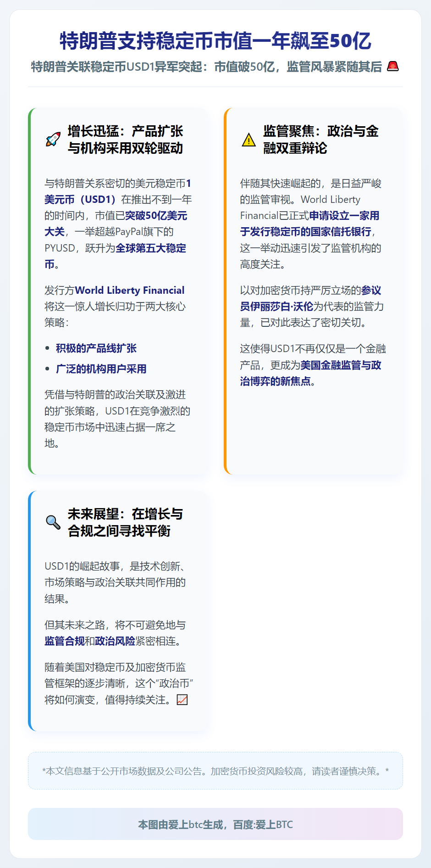The height and width of the screenshot is (868, 431).
Task: Click the red siren emoji in subtitle
Action: pos(393,67)
